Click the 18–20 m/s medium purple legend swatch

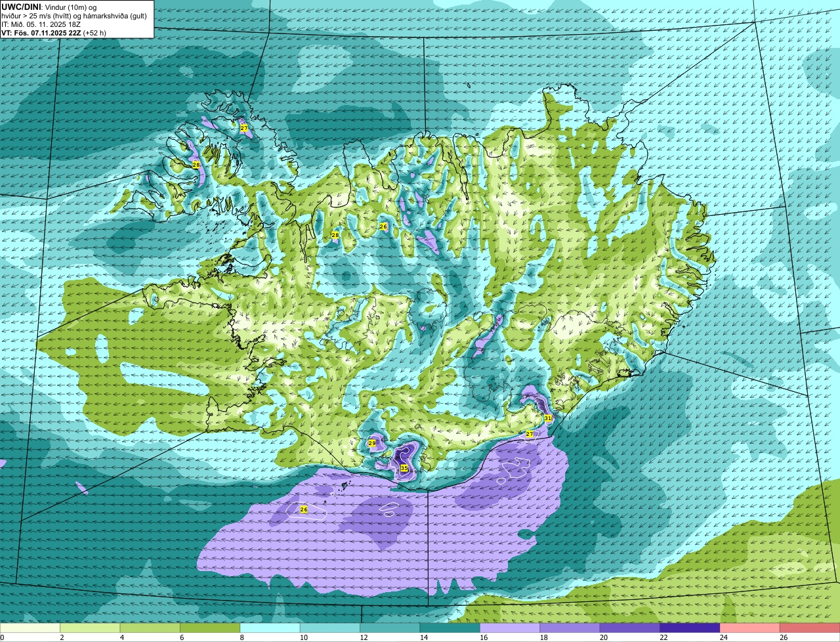[x=570, y=628]
